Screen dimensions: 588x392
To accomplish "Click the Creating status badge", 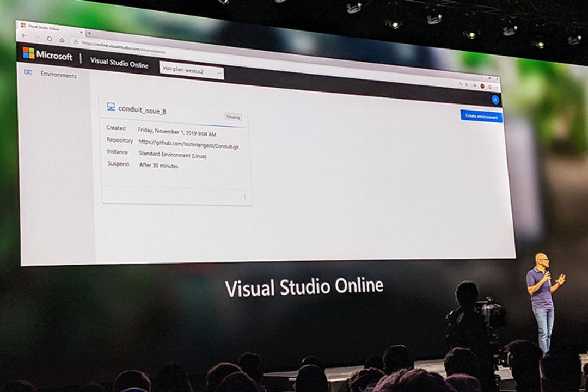I will (233, 117).
